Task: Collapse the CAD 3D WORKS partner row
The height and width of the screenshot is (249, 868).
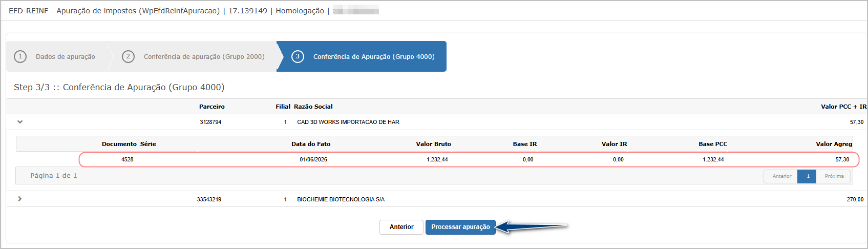Action: click(x=20, y=122)
